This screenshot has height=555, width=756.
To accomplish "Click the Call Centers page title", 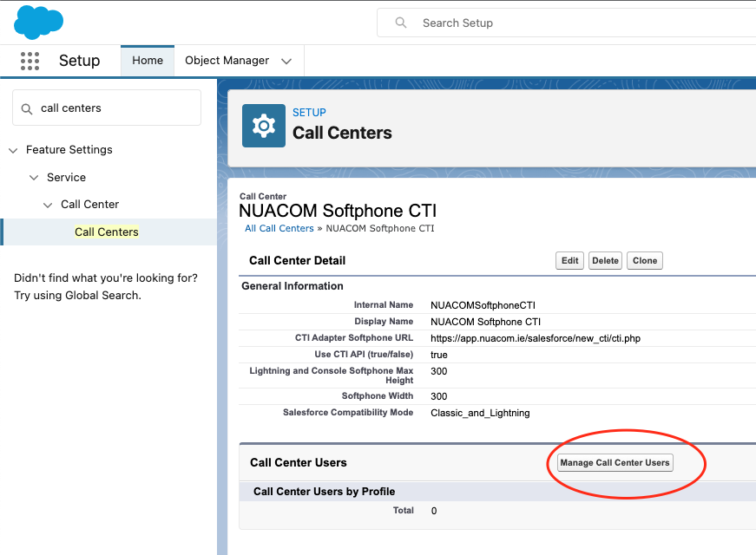I will coord(342,133).
